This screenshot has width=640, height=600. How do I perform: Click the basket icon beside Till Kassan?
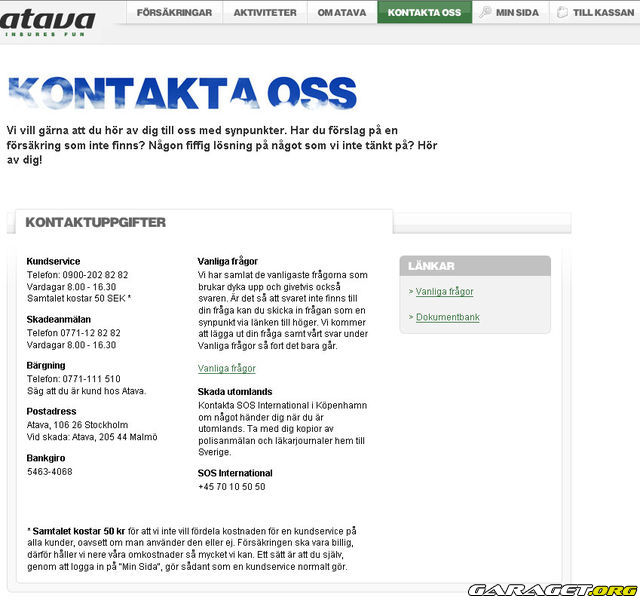(x=563, y=12)
